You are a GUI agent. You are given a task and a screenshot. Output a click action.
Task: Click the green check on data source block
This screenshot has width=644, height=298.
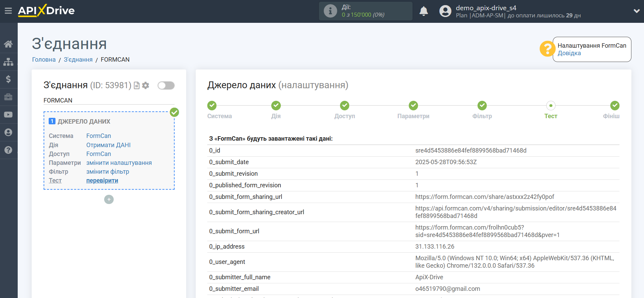tap(174, 112)
